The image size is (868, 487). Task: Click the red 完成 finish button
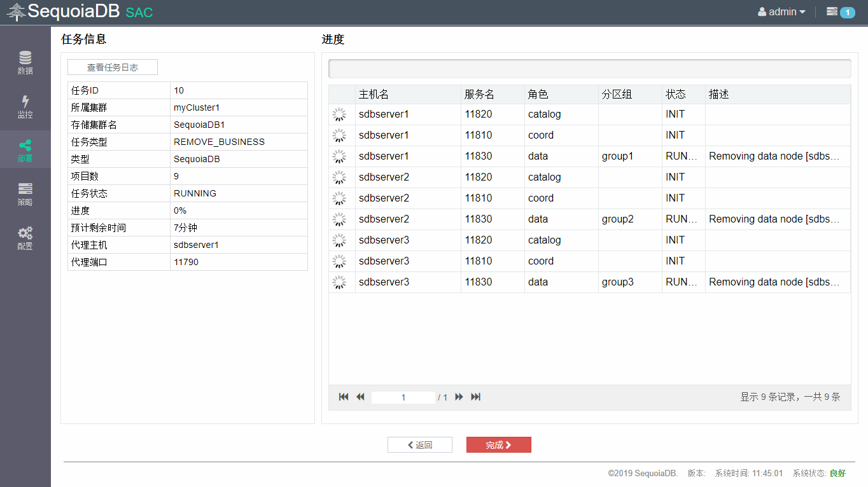499,445
